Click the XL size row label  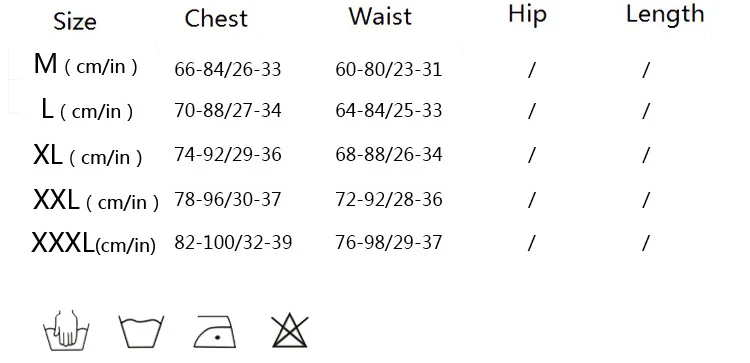point(88,155)
